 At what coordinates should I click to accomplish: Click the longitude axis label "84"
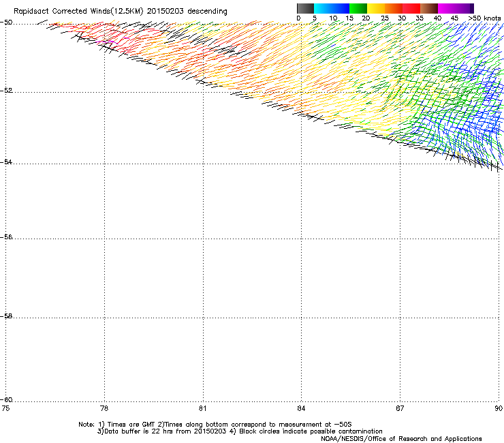coord(301,408)
